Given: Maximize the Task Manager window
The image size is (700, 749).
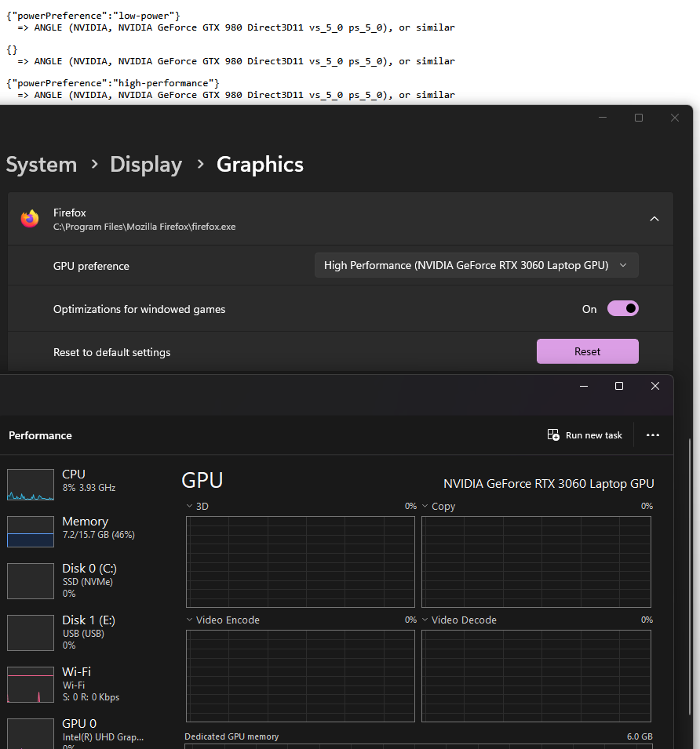Looking at the screenshot, I should coord(618,386).
